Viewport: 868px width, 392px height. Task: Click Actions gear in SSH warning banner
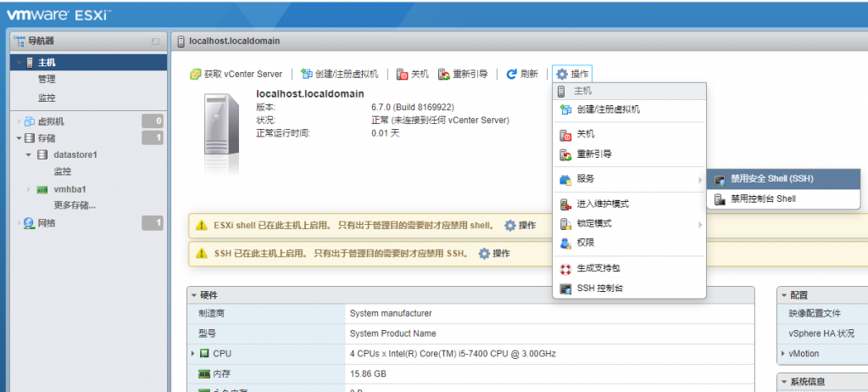pyautogui.click(x=494, y=254)
